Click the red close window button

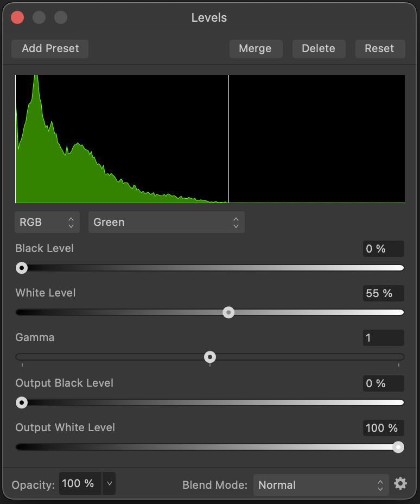point(17,17)
